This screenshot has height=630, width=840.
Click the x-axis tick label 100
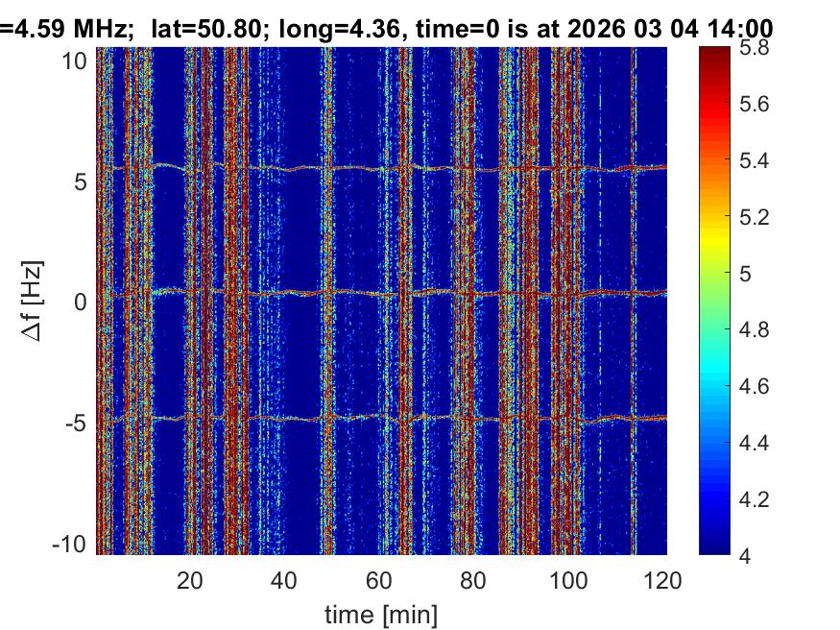tap(569, 580)
